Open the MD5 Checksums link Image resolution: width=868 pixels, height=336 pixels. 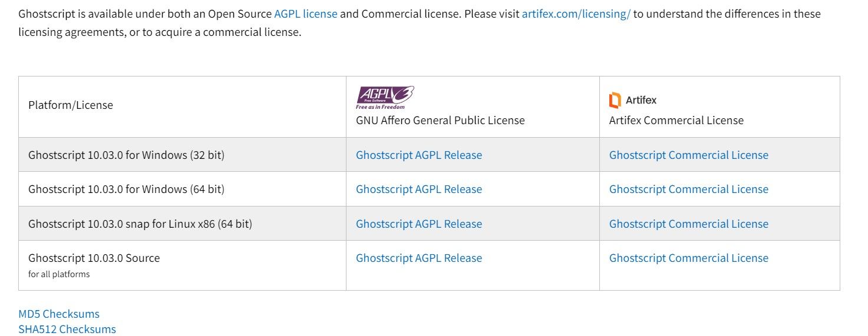(59, 314)
